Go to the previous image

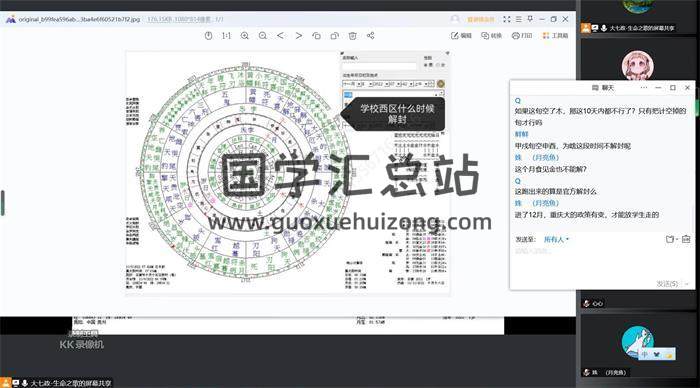[x=280, y=35]
